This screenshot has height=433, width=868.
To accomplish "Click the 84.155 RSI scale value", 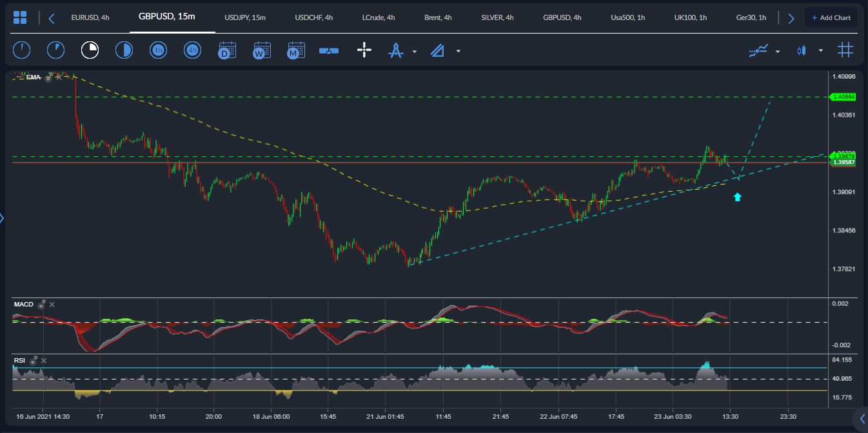I will coord(842,360).
